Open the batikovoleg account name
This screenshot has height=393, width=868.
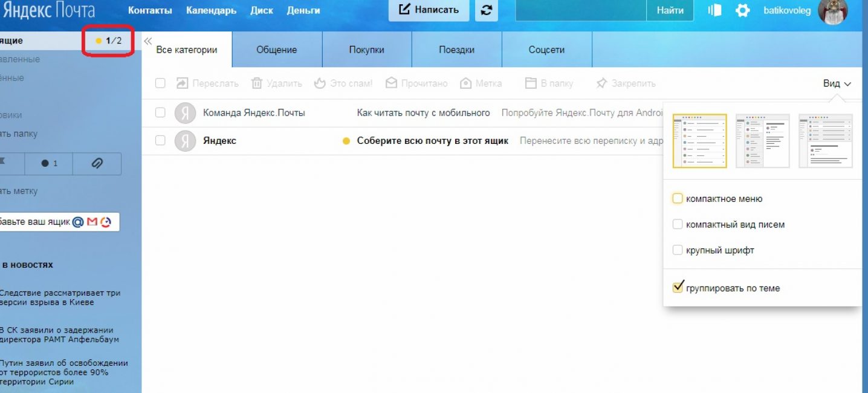coord(786,10)
